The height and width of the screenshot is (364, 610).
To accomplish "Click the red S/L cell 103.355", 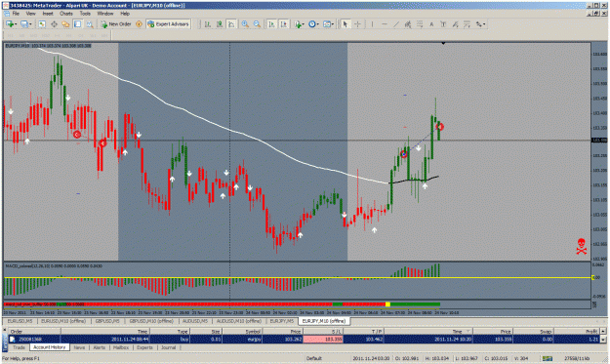I will 323,339.
